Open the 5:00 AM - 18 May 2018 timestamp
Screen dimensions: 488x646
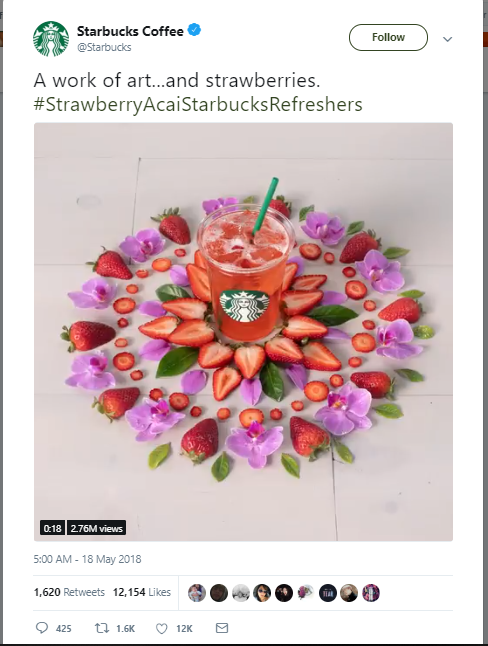point(87,559)
